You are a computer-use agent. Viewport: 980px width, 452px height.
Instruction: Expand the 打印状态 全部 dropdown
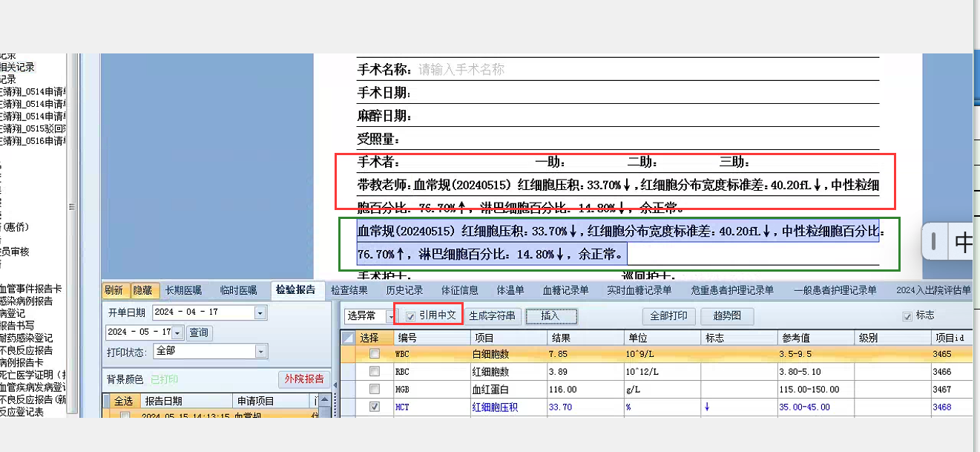click(260, 351)
